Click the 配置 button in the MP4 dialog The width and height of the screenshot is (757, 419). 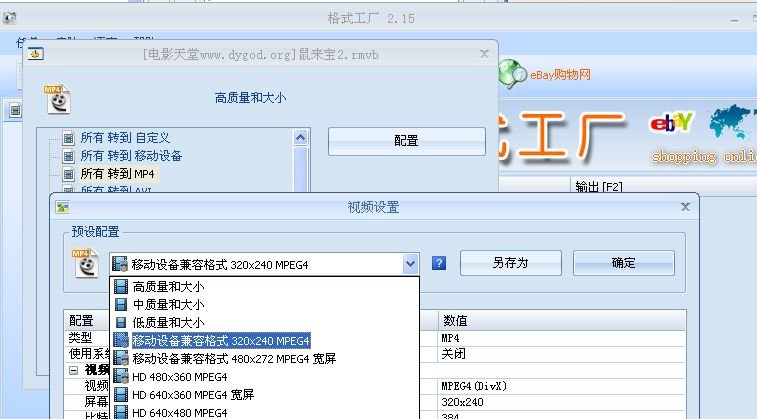click(407, 141)
